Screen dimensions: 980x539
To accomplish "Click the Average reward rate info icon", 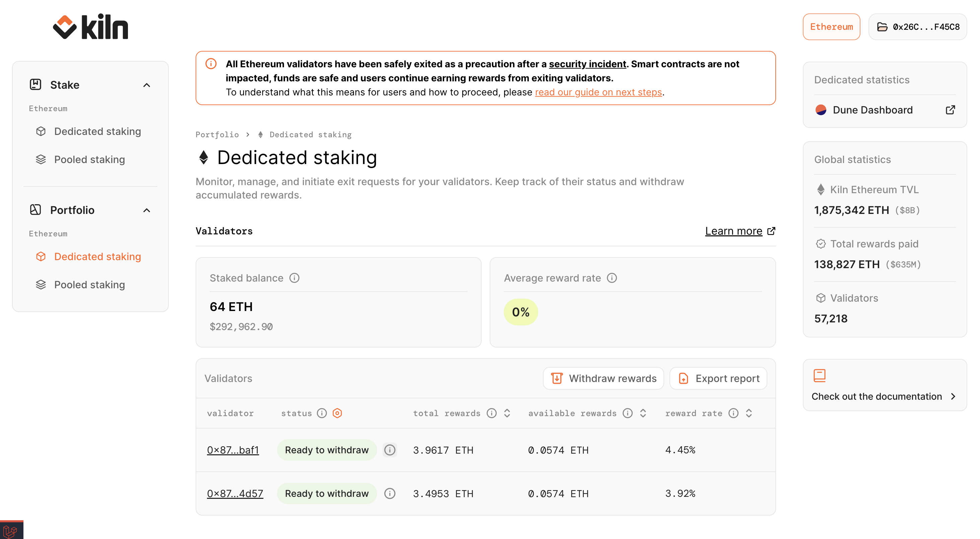I will [x=612, y=278].
